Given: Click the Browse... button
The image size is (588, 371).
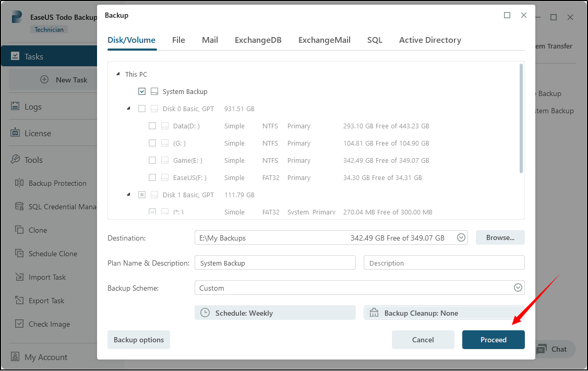Looking at the screenshot, I should click(x=500, y=237).
